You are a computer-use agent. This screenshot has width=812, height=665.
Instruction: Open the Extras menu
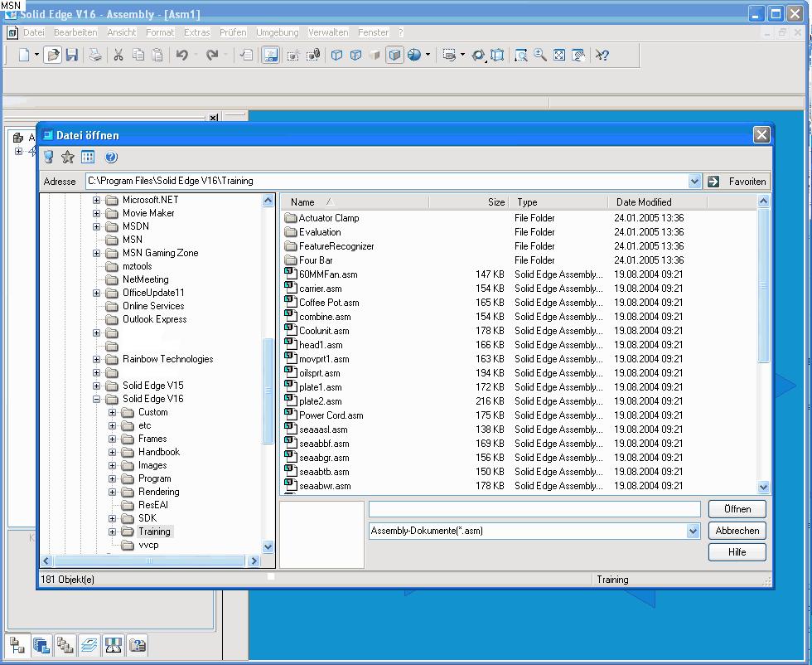click(197, 32)
